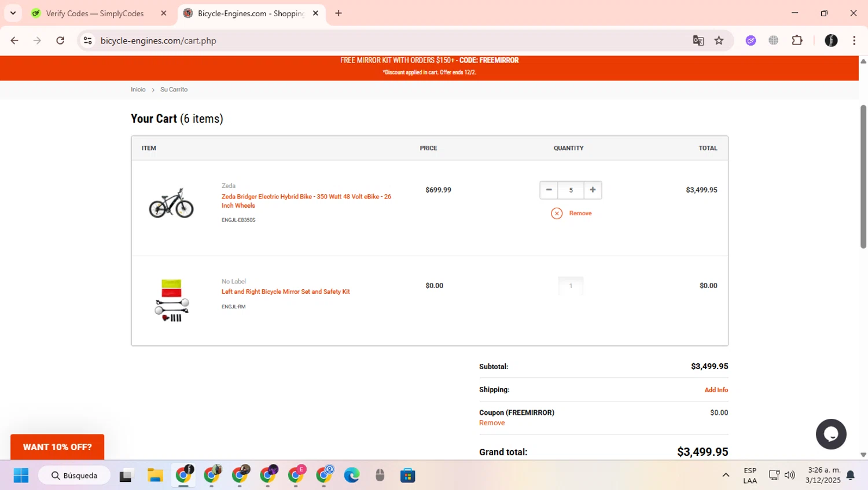The height and width of the screenshot is (490, 868).
Task: Open the volume control in system tray
Action: click(x=790, y=476)
